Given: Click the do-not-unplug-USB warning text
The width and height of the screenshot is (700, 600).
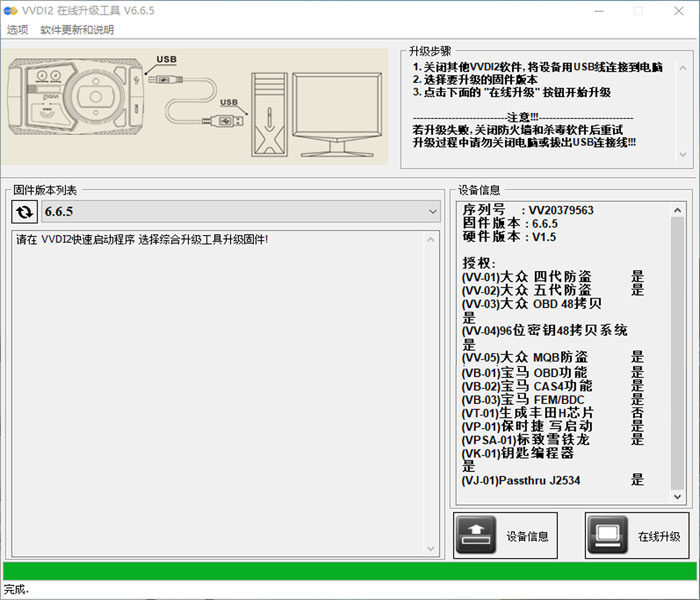Looking at the screenshot, I should pyautogui.click(x=524, y=142).
